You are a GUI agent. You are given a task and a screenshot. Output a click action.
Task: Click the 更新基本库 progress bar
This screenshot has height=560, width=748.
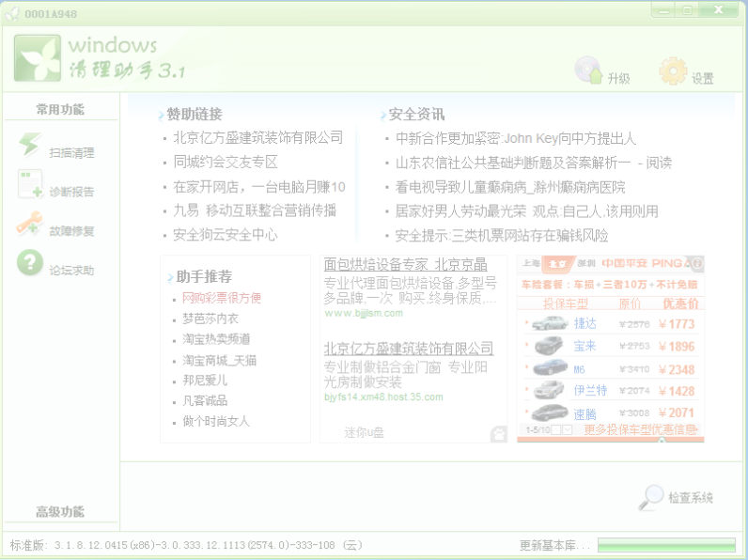(666, 545)
